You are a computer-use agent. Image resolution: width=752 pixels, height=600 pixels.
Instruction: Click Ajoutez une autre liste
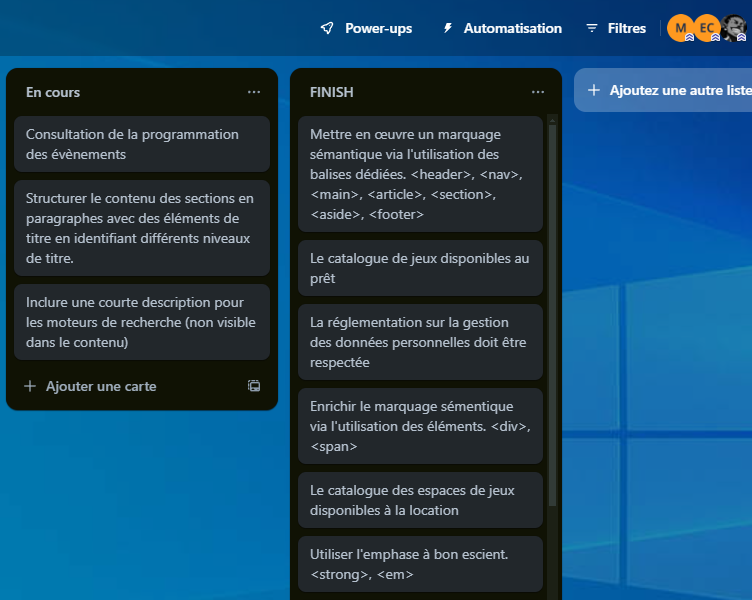click(x=663, y=90)
